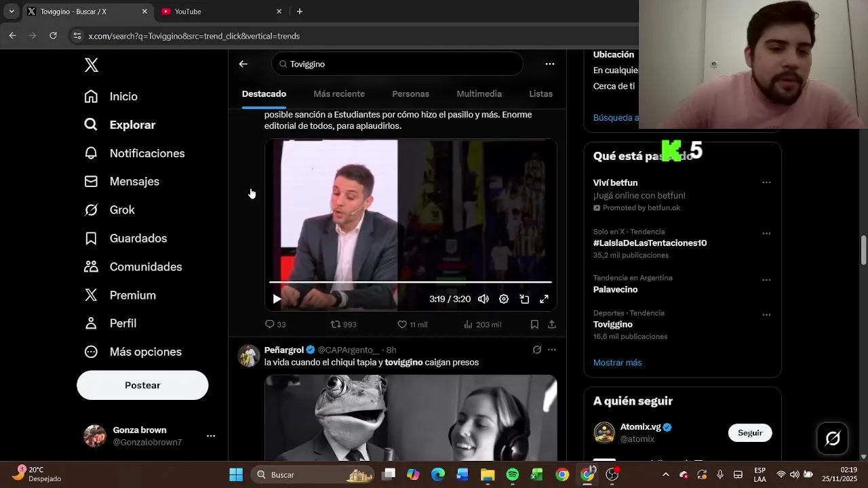Screen dimensions: 868x488
Task: Mute the video volume icon
Action: [483, 299]
